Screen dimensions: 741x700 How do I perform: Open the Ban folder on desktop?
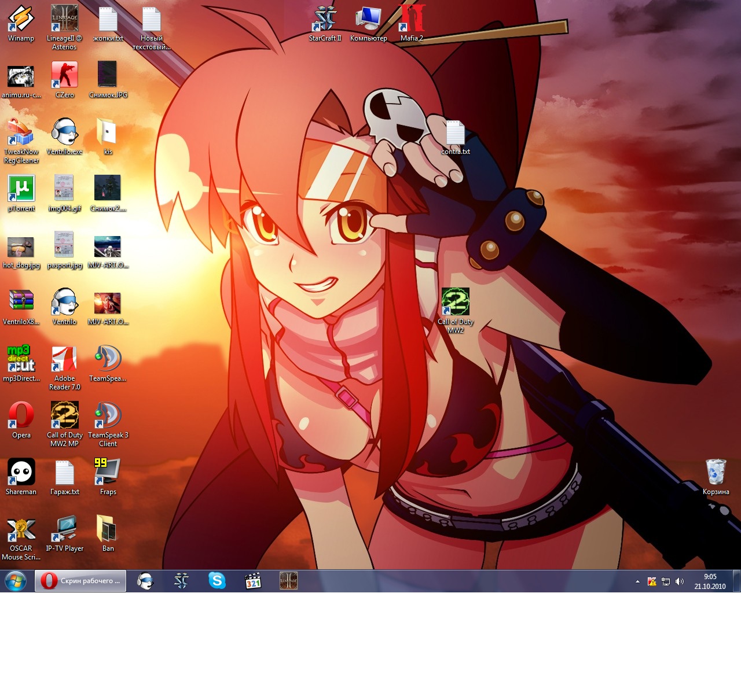pyautogui.click(x=108, y=529)
